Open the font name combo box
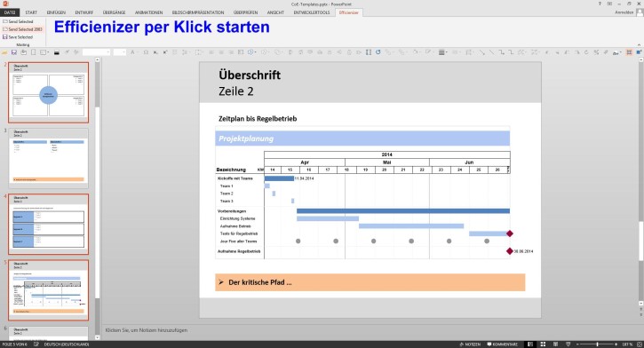 click(96, 52)
